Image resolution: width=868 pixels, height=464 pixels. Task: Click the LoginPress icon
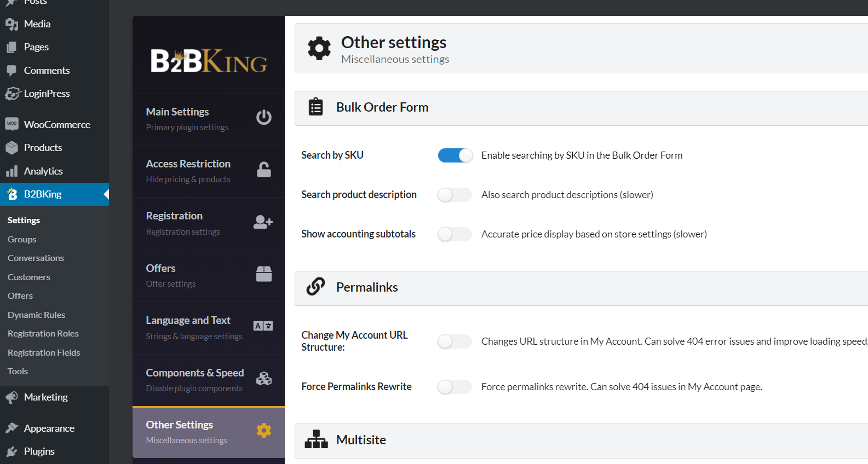(12, 94)
